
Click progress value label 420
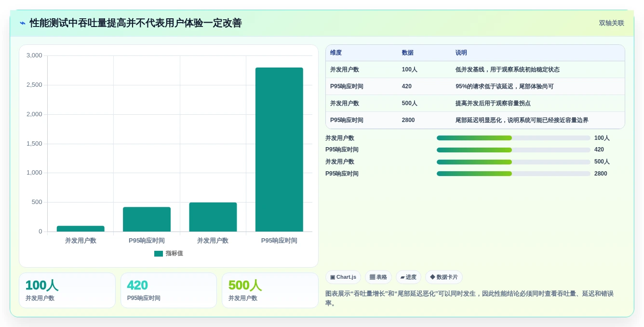point(599,150)
